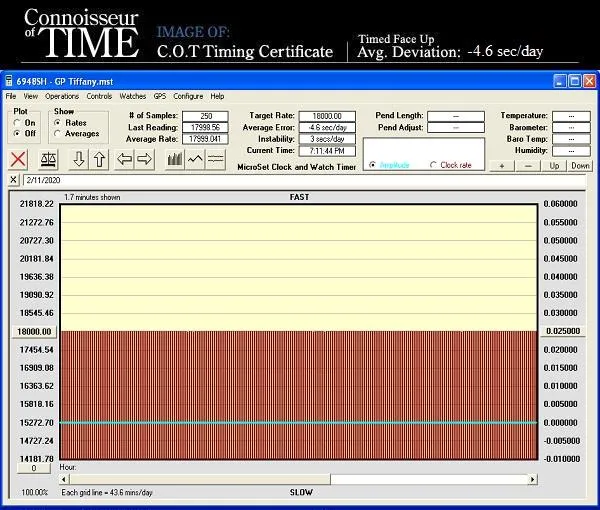Screen dimensions: 600x510
Task: Maximize the GP Tiffany.mst window
Action: (x=574, y=81)
